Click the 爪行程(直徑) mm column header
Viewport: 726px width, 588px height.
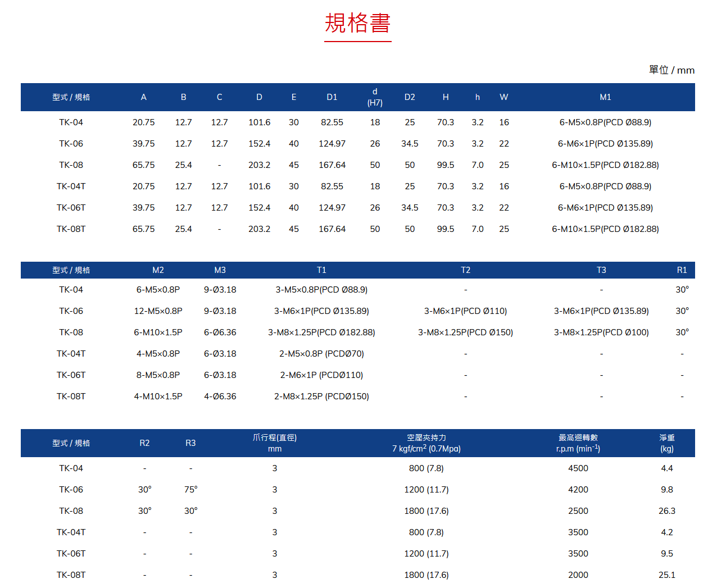275,443
